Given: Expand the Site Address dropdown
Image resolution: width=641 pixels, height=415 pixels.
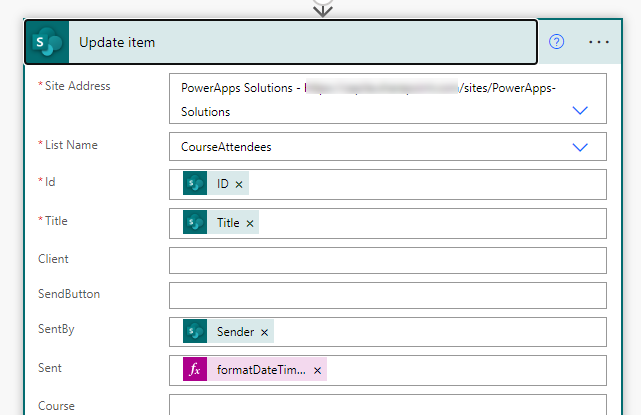Looking at the screenshot, I should 580,110.
